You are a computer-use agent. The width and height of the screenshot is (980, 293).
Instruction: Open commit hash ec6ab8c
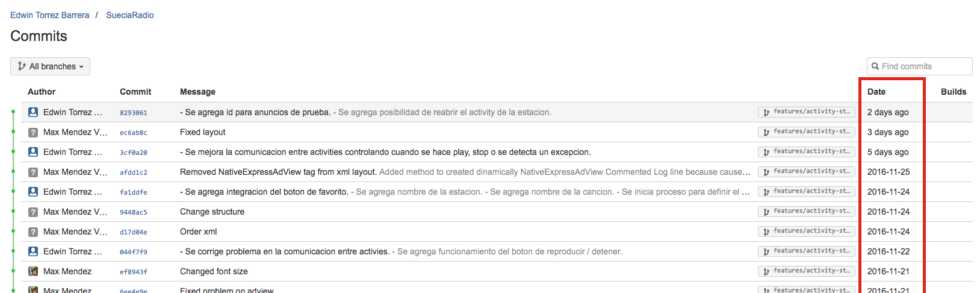point(133,133)
